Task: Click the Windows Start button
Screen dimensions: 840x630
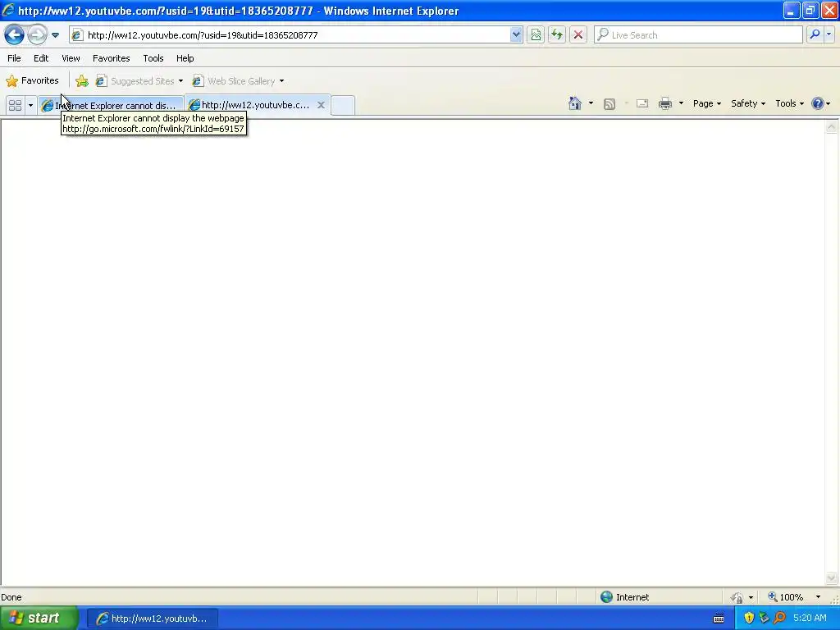Action: 39,619
